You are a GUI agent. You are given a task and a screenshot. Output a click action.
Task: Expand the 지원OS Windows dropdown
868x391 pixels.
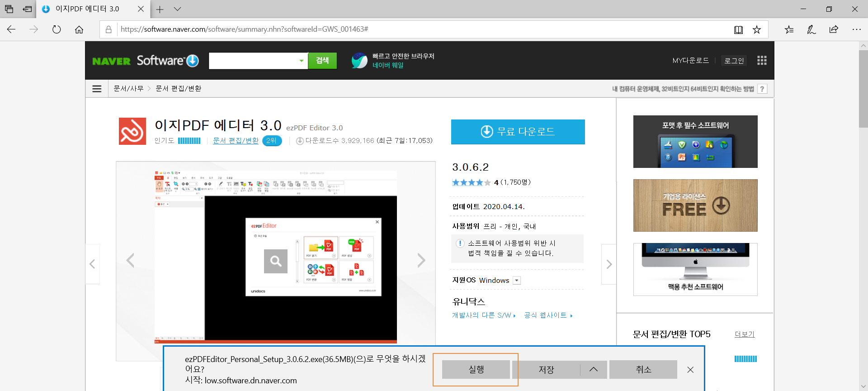517,281
